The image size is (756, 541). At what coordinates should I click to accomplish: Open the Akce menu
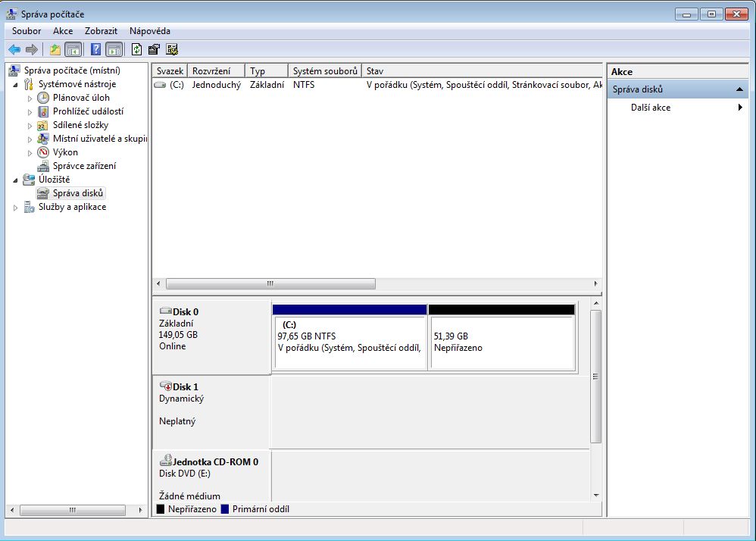[x=63, y=31]
